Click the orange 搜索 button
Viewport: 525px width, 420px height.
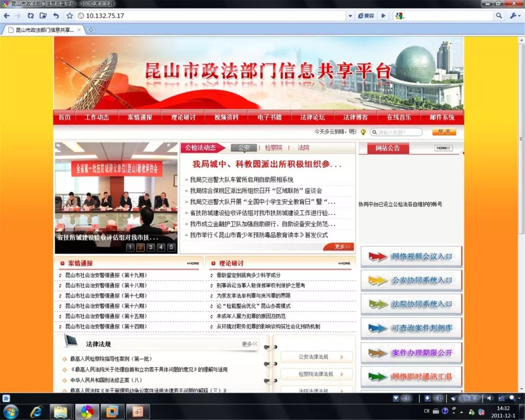[444, 132]
